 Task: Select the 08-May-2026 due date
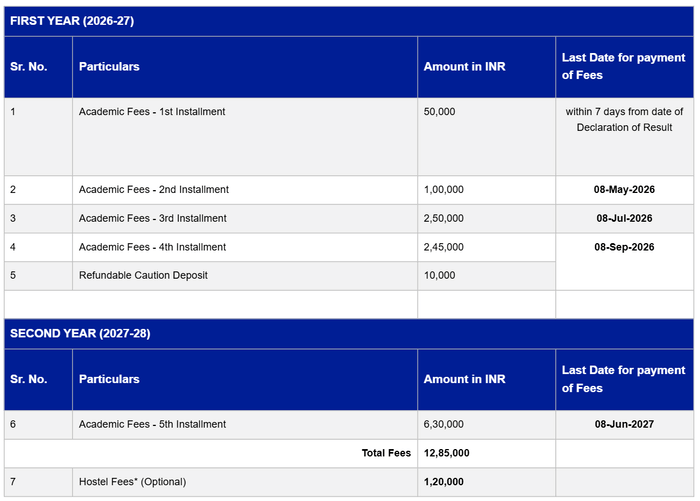click(x=624, y=189)
